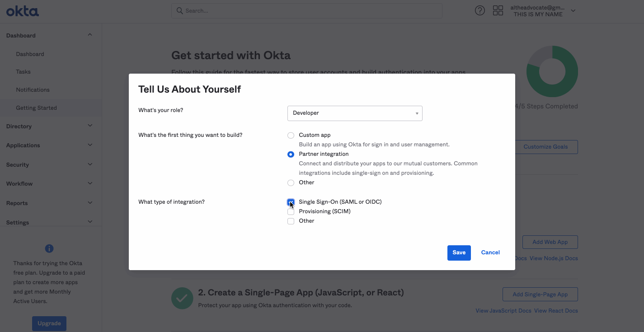Click the steps completed donut chart
The image size is (644, 332).
(x=552, y=71)
